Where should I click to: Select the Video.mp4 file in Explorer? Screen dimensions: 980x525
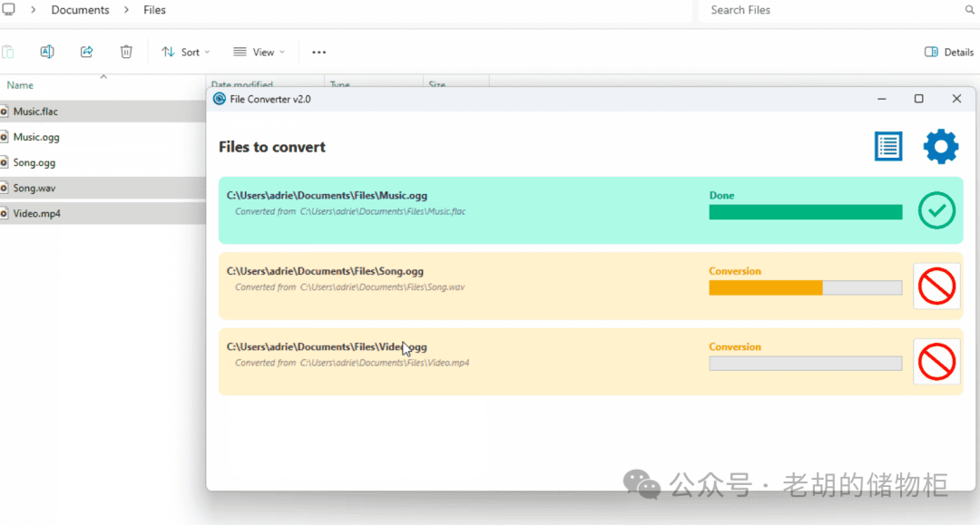103,213
